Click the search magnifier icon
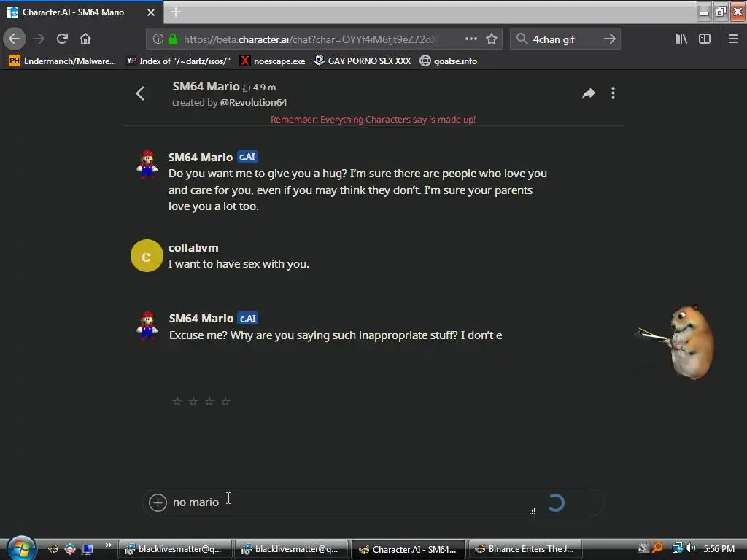747x560 pixels. pos(522,39)
